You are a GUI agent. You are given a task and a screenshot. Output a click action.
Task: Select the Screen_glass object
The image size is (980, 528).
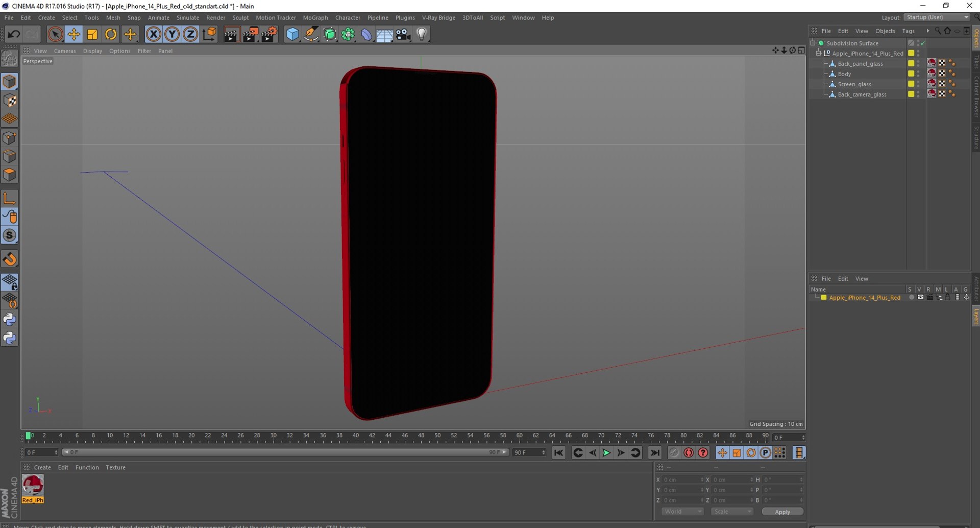click(x=854, y=84)
